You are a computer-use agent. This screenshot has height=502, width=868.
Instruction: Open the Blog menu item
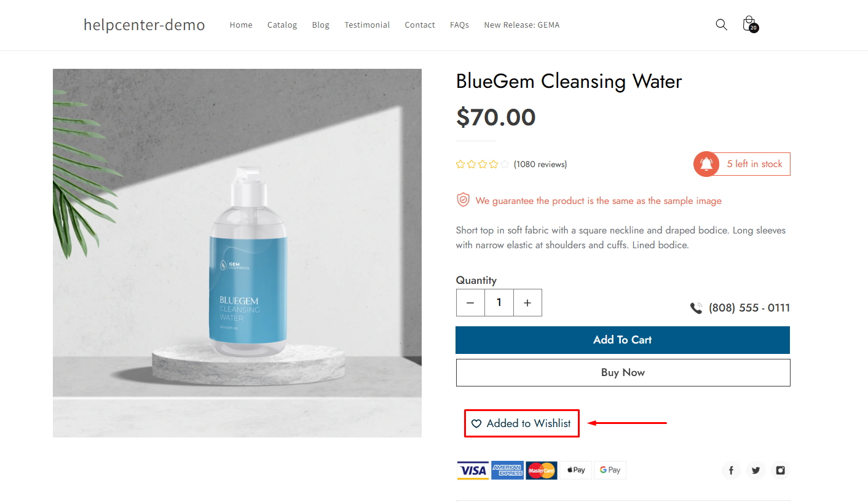pyautogui.click(x=320, y=25)
